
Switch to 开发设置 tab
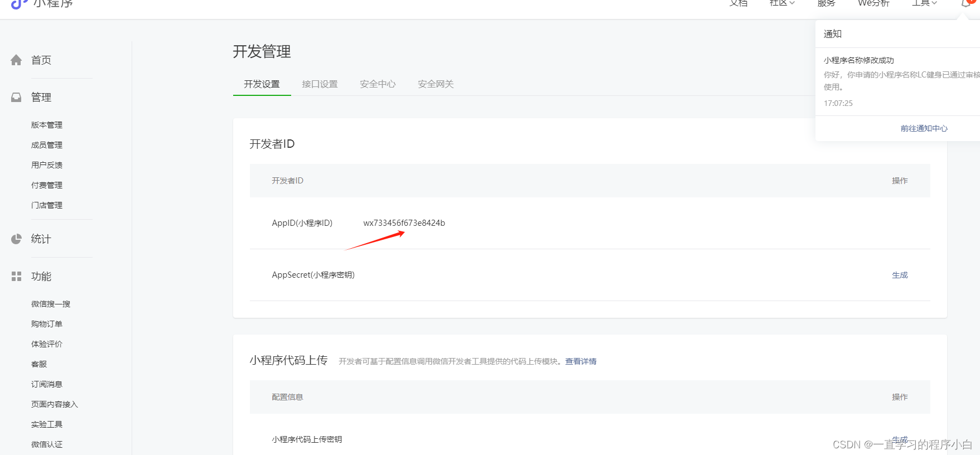pyautogui.click(x=262, y=84)
